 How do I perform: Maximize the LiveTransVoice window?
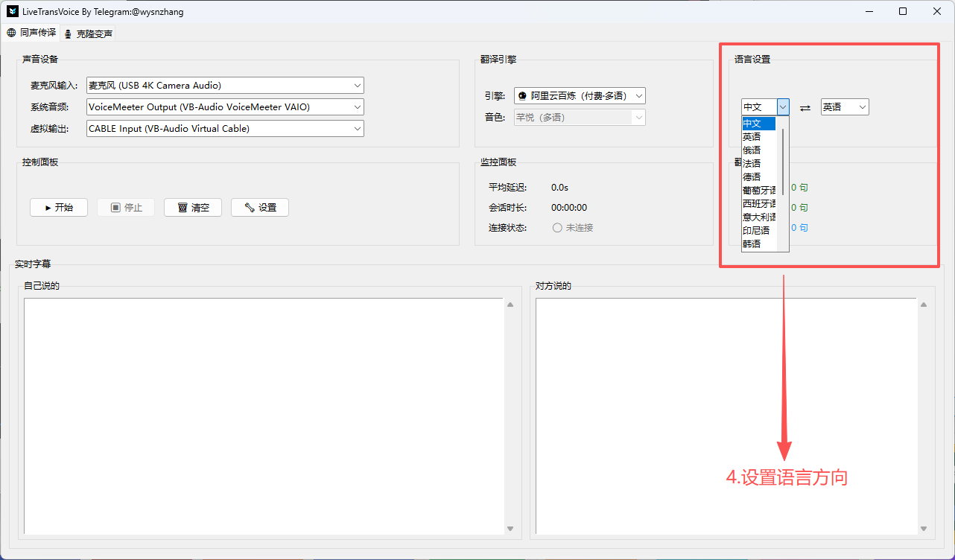(903, 11)
